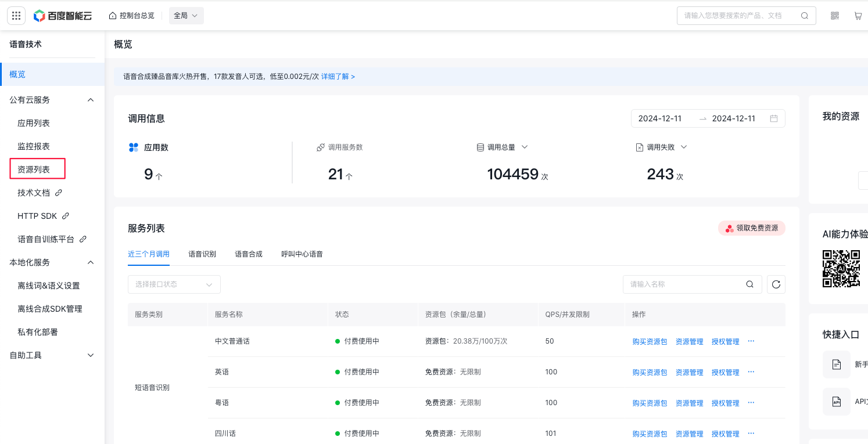The height and width of the screenshot is (444, 868).
Task: Click link icon next to 语音自训练平台
Action: [83, 239]
